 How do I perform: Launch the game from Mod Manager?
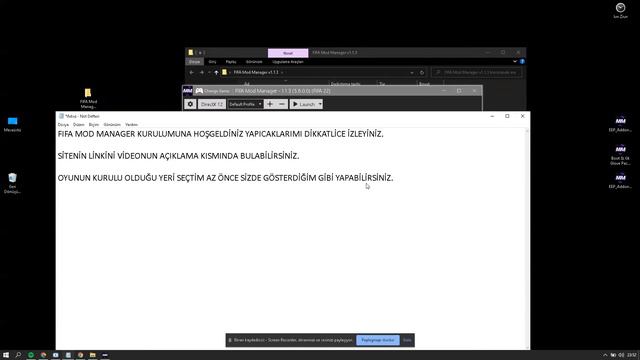pos(304,104)
